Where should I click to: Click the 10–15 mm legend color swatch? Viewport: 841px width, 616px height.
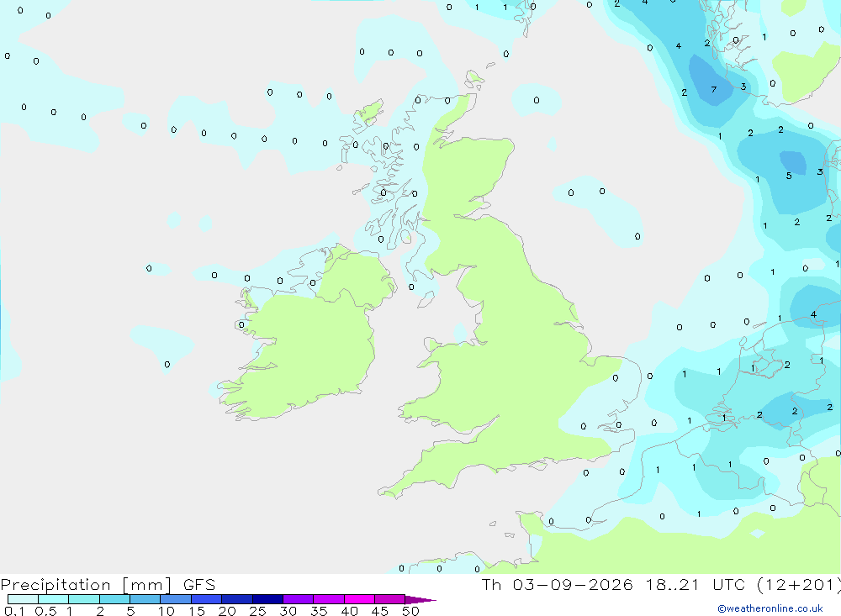[176, 599]
